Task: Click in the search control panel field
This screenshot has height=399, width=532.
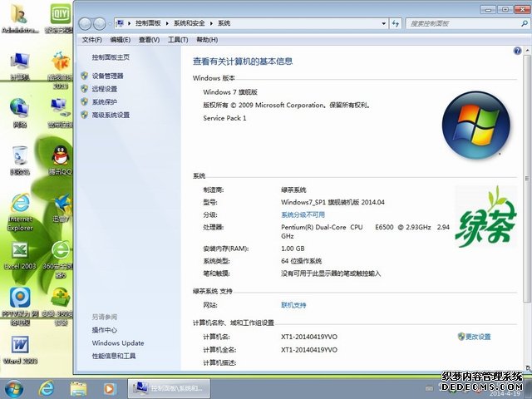Action: coord(463,23)
